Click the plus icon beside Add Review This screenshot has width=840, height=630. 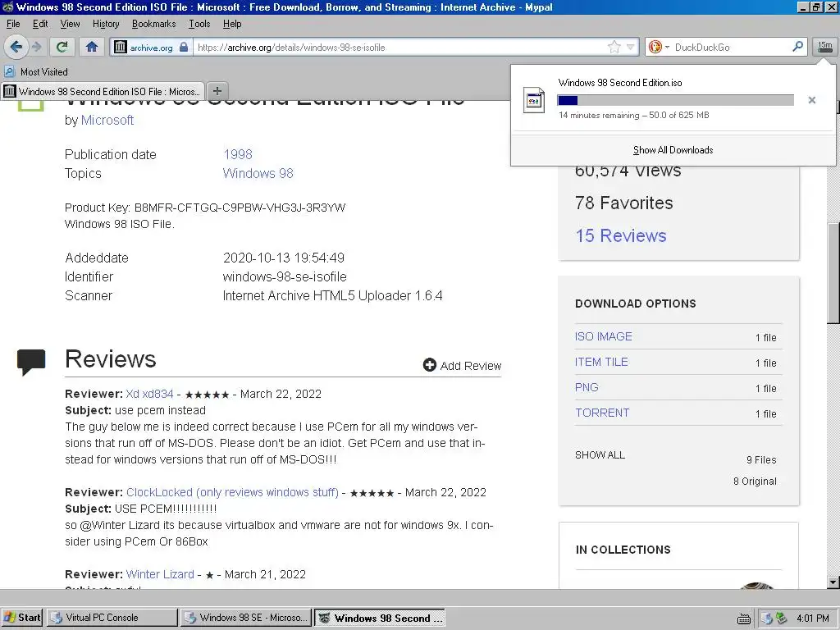pyautogui.click(x=430, y=365)
